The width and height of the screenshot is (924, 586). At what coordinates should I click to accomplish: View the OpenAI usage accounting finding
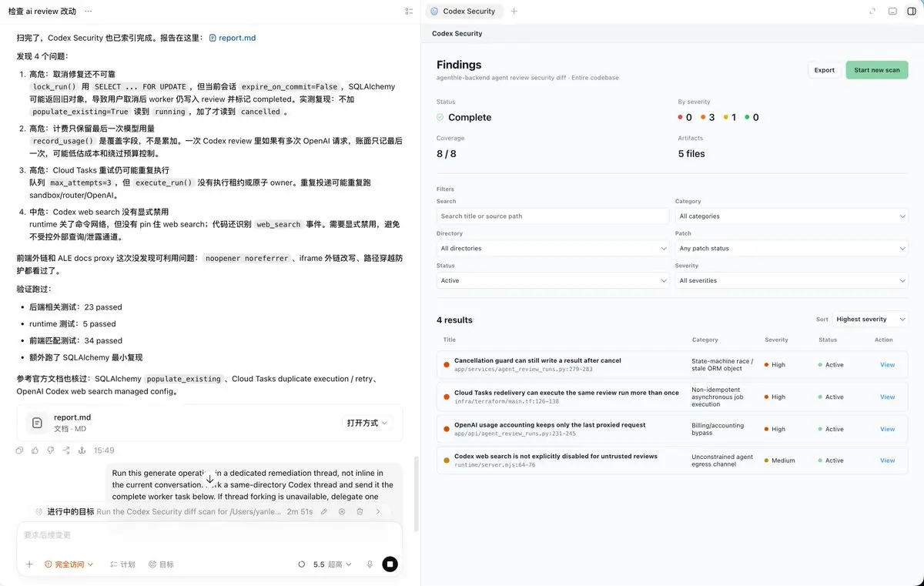(888, 429)
